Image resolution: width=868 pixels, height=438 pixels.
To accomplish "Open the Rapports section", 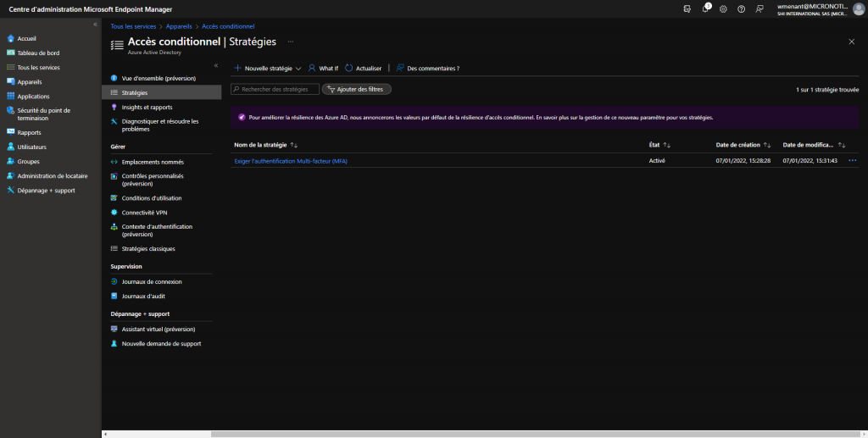I will (29, 133).
